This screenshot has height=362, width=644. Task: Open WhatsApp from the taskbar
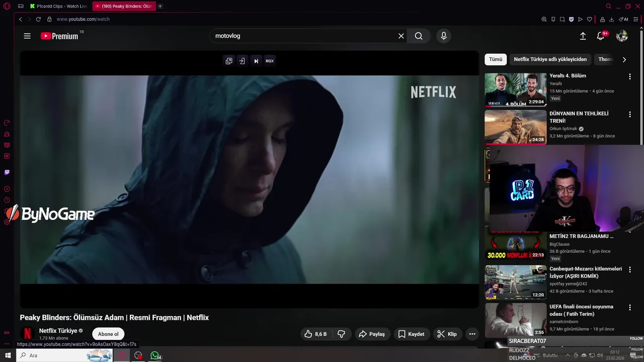[155, 355]
